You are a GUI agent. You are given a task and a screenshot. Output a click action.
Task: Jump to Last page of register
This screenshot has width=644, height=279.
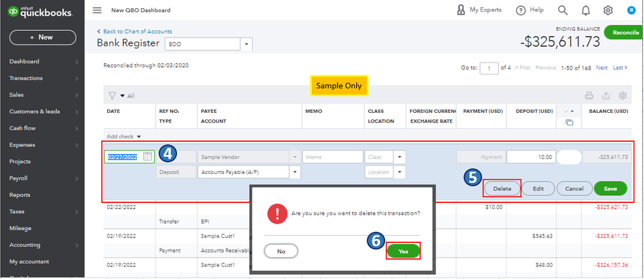(619, 68)
